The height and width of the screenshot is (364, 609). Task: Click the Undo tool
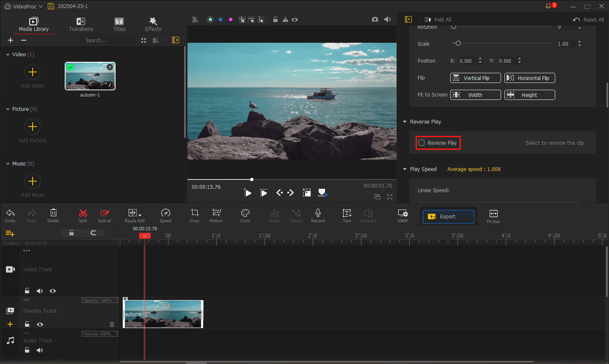[x=10, y=215]
